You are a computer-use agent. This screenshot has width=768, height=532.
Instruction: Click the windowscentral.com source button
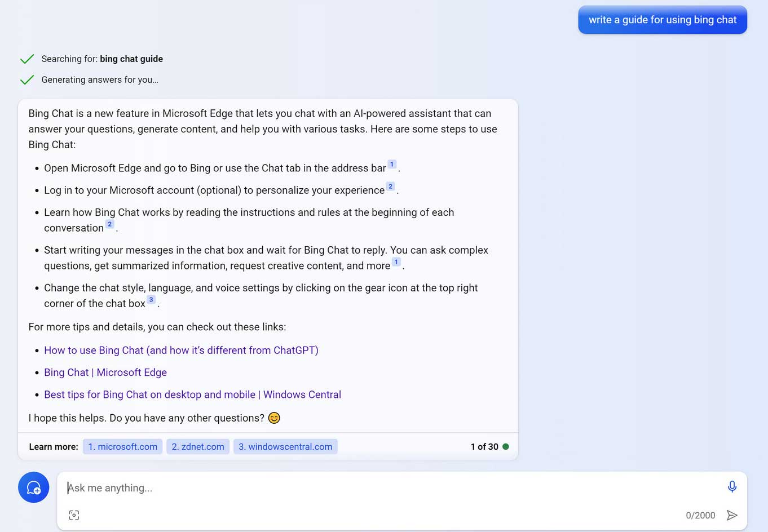click(x=285, y=446)
